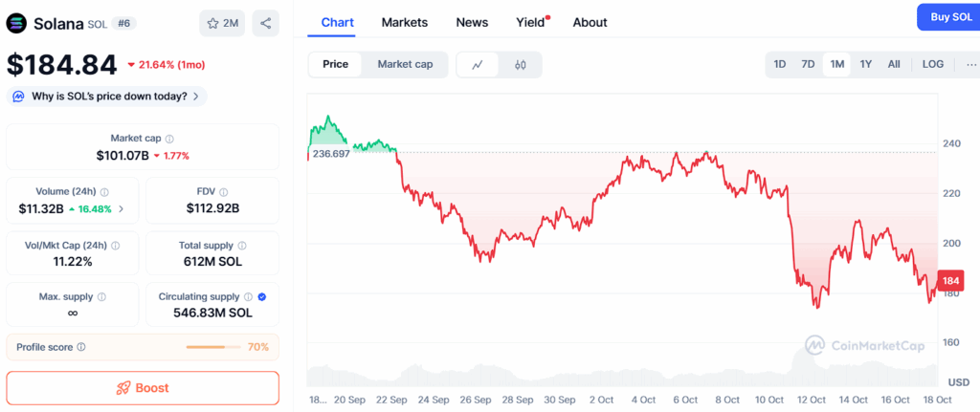Click the Market cap info icon
Viewport: 980px width, 412px height.
click(x=169, y=139)
